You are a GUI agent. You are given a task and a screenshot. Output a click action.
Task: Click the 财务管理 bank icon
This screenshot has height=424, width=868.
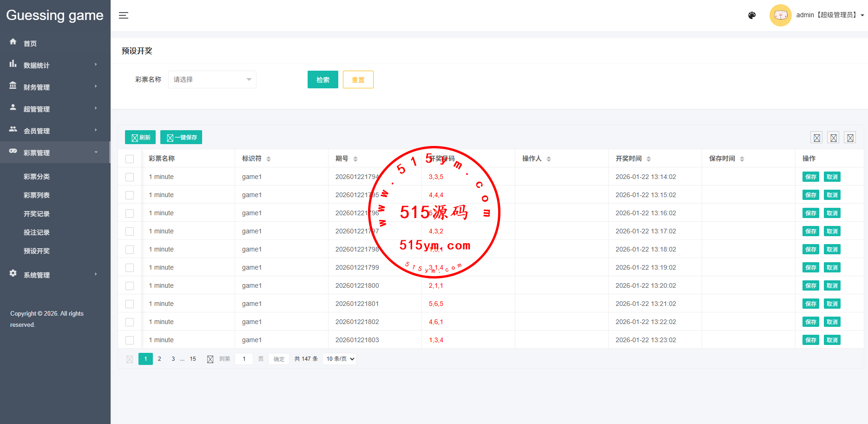coord(13,86)
